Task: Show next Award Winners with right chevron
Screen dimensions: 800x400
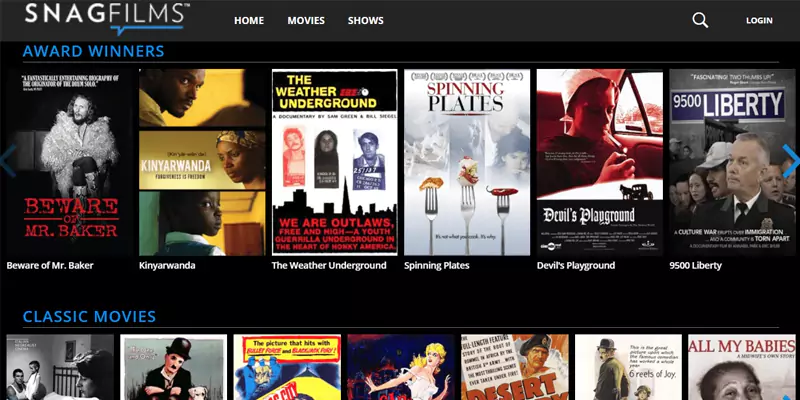Action: tap(791, 161)
